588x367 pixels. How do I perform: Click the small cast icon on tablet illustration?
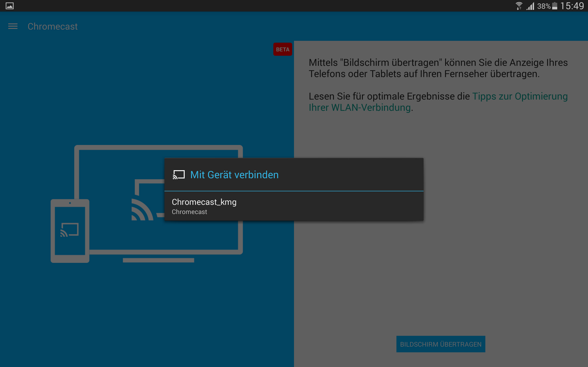click(x=70, y=230)
